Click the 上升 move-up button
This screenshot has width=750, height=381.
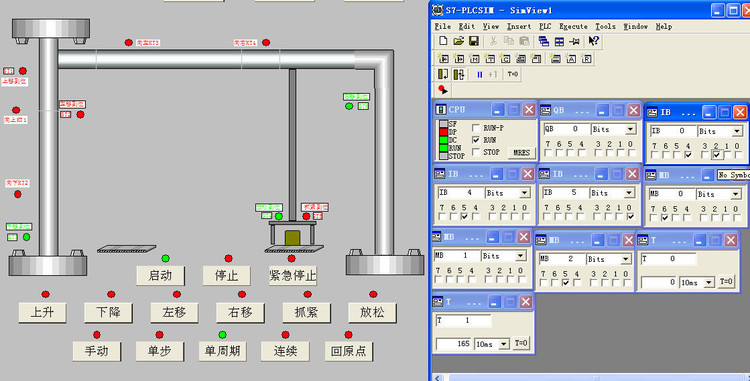(x=43, y=313)
